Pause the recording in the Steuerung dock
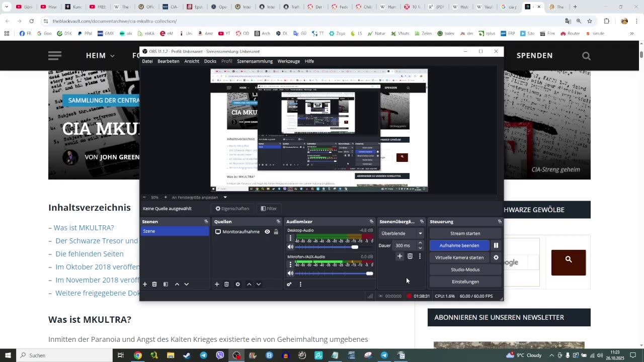The width and height of the screenshot is (644, 362). 496,245
